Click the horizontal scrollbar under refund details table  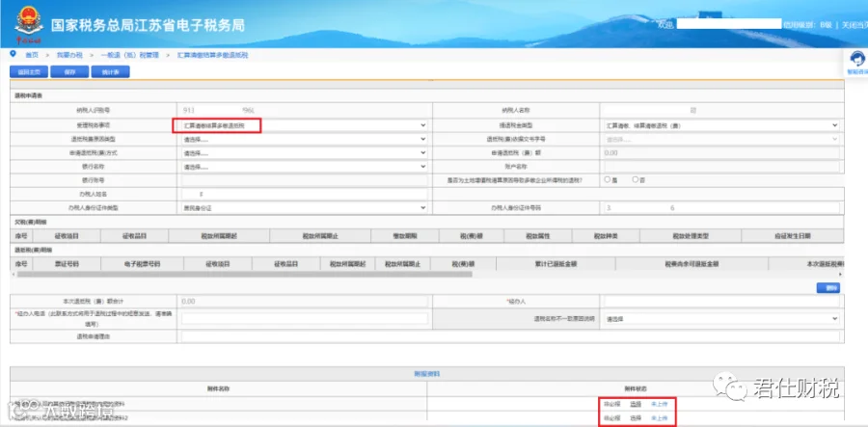coord(244,274)
